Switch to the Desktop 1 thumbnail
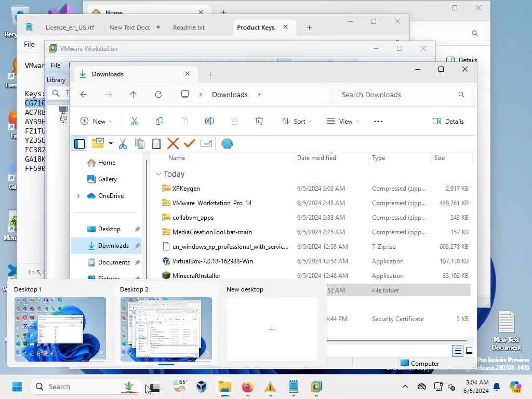The height and width of the screenshot is (399, 532). (60, 329)
